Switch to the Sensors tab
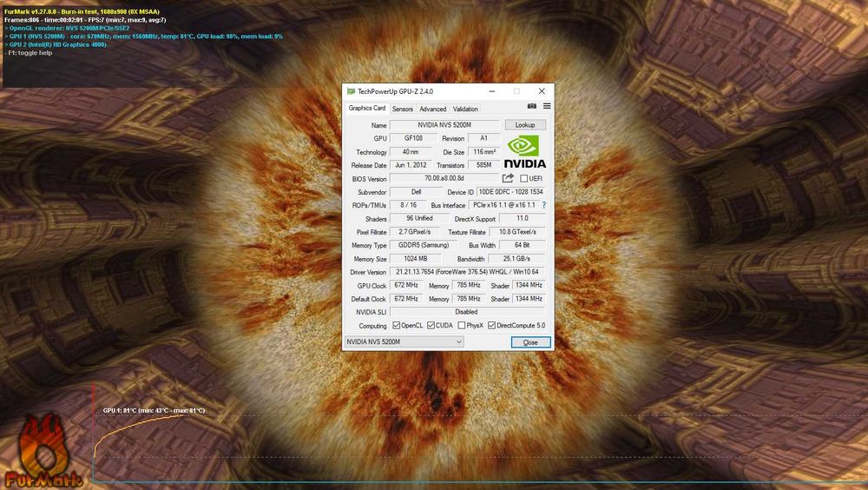Screen dimensions: 868x490 coord(403,109)
